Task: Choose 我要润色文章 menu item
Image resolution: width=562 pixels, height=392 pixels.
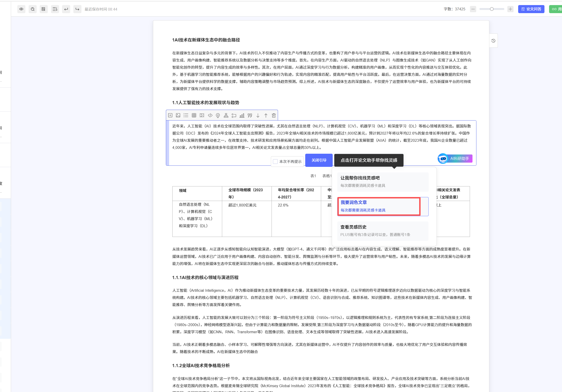Action: [379, 206]
